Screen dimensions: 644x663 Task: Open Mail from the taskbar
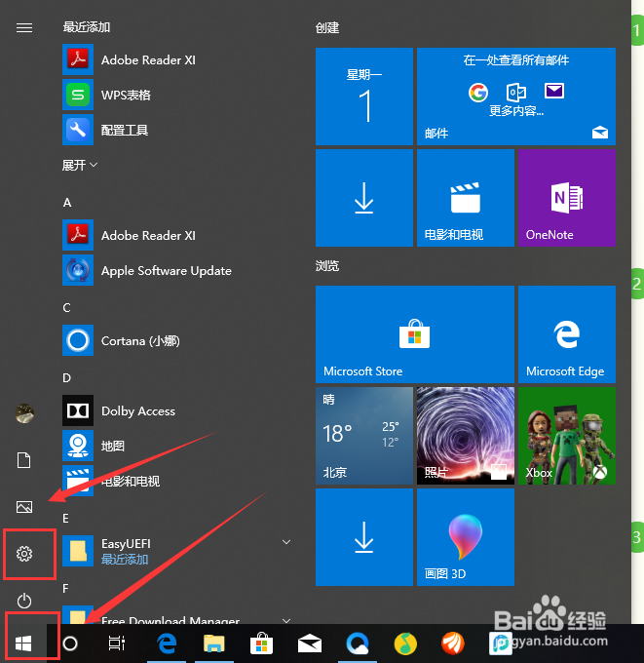point(309,643)
